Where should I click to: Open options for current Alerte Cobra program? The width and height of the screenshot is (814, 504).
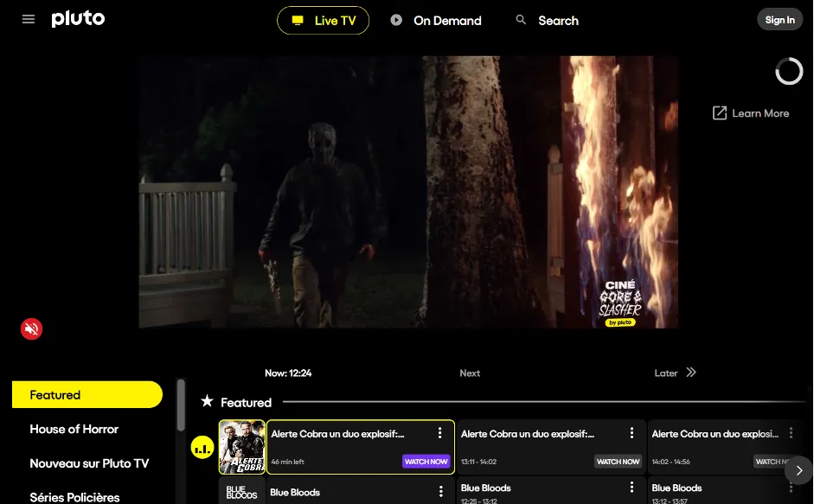[439, 433]
